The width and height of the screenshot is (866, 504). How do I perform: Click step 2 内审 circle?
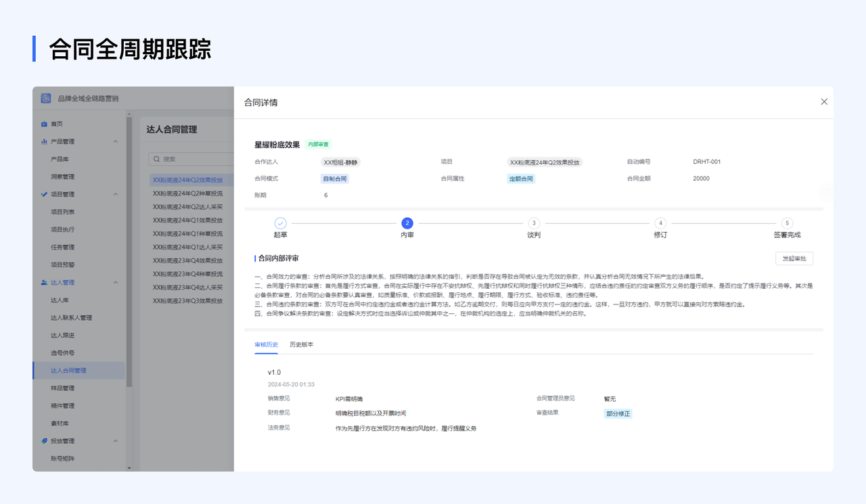407,223
